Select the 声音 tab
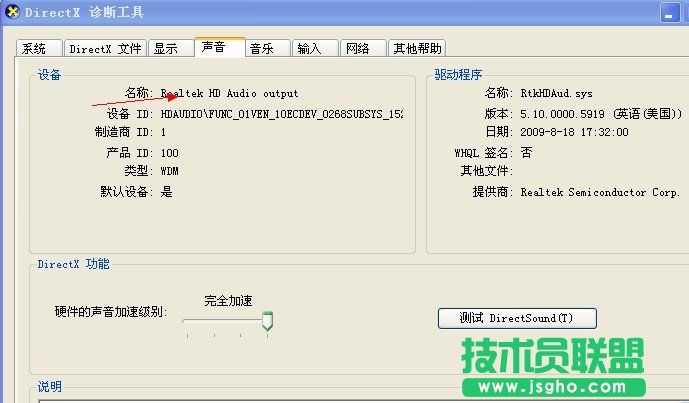This screenshot has height=403, width=689. click(220, 47)
